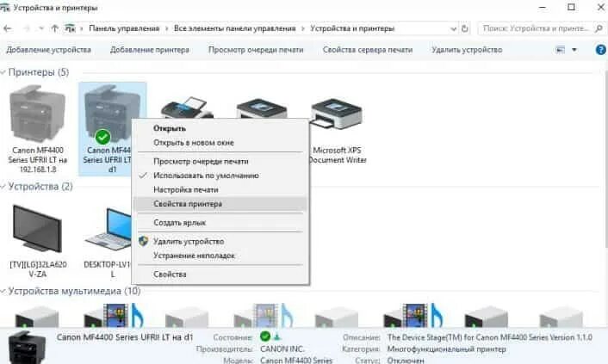
Task: Click the green status check in details pane
Action: [265, 336]
